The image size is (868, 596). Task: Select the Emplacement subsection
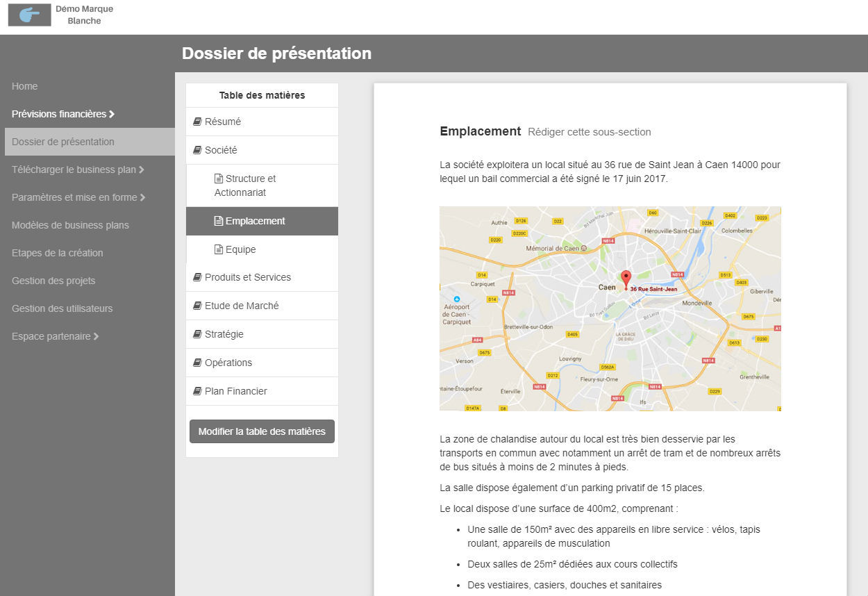click(x=262, y=221)
